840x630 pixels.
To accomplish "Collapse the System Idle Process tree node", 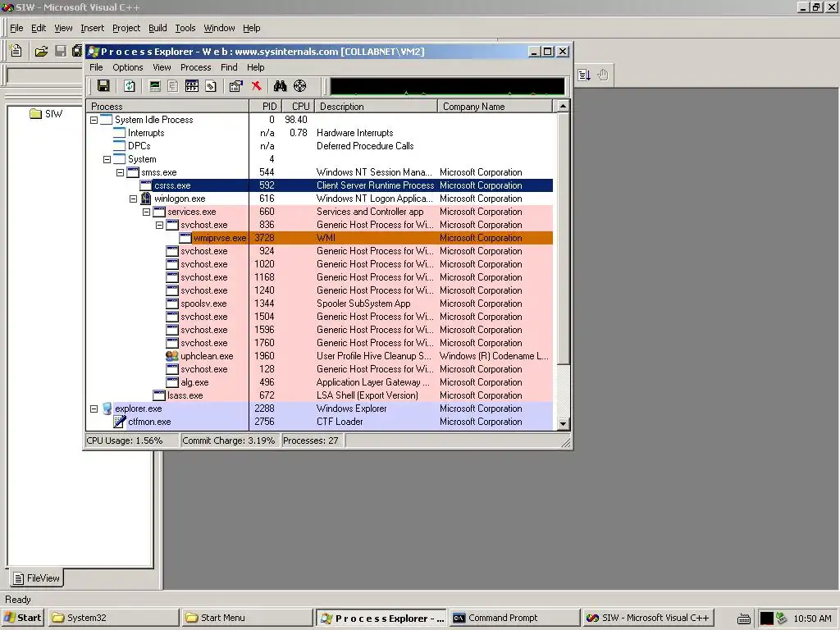I will click(x=94, y=120).
